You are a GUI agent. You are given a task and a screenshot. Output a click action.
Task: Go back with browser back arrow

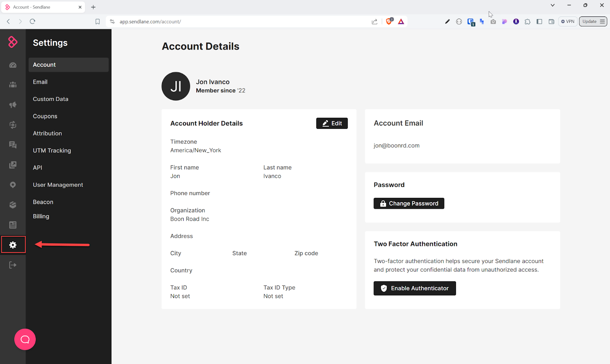point(8,21)
